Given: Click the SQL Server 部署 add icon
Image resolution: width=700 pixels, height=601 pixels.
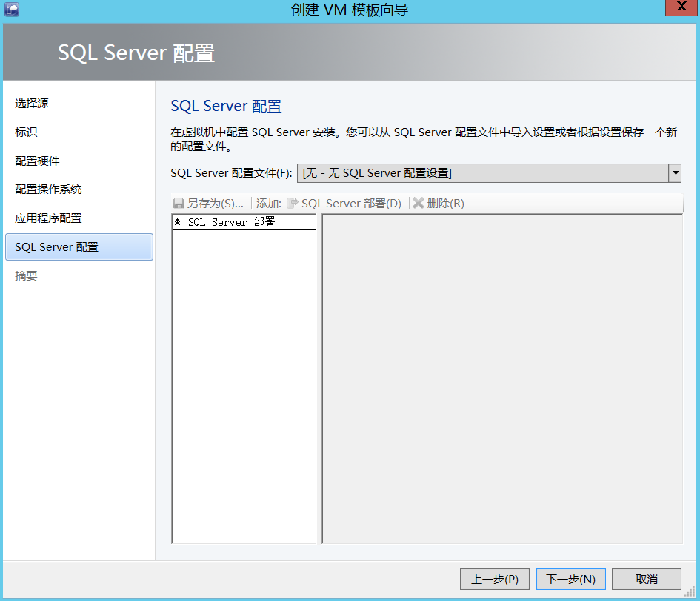Looking at the screenshot, I should tap(293, 204).
